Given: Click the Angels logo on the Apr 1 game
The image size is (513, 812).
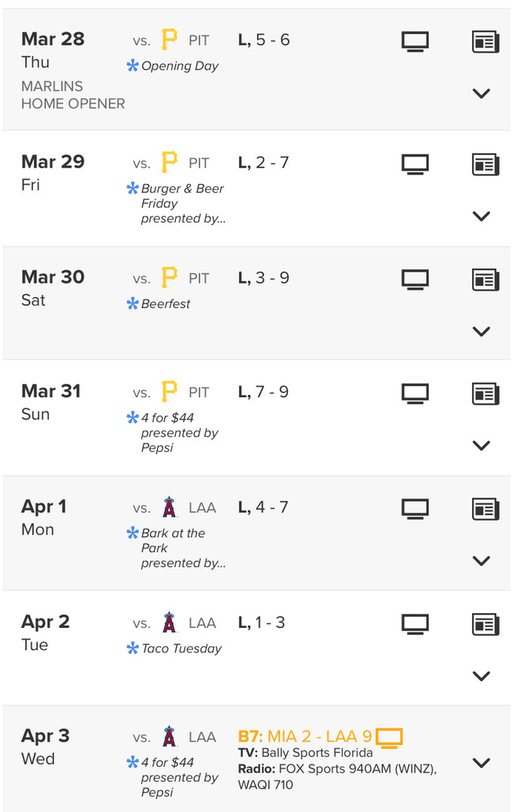Looking at the screenshot, I should click(x=169, y=507).
